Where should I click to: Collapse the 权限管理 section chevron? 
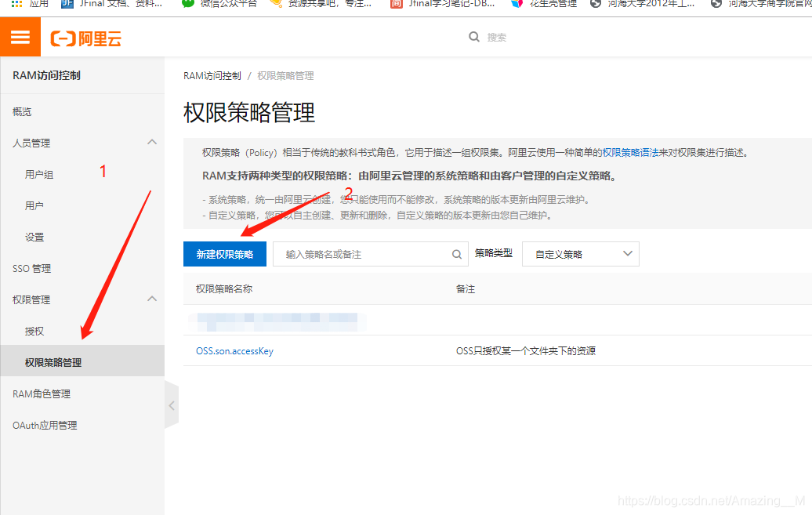[x=152, y=299]
